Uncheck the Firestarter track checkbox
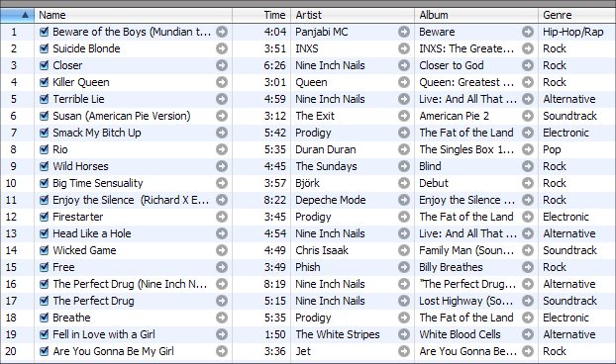Image resolution: width=616 pixels, height=364 pixels. [45, 217]
